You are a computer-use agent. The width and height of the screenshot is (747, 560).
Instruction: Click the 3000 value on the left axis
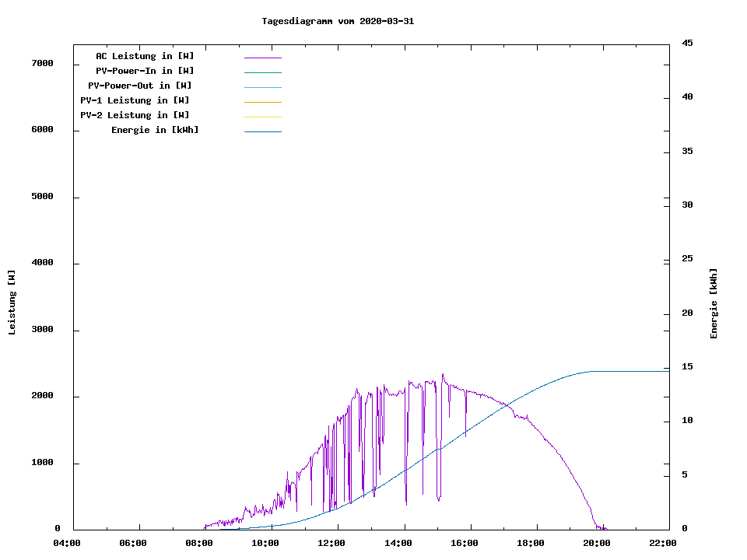tap(43, 330)
